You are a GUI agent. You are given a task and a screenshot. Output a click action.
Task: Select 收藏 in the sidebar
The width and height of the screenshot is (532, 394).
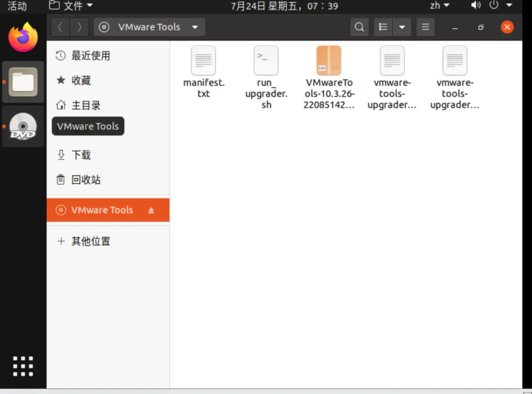[108, 80]
